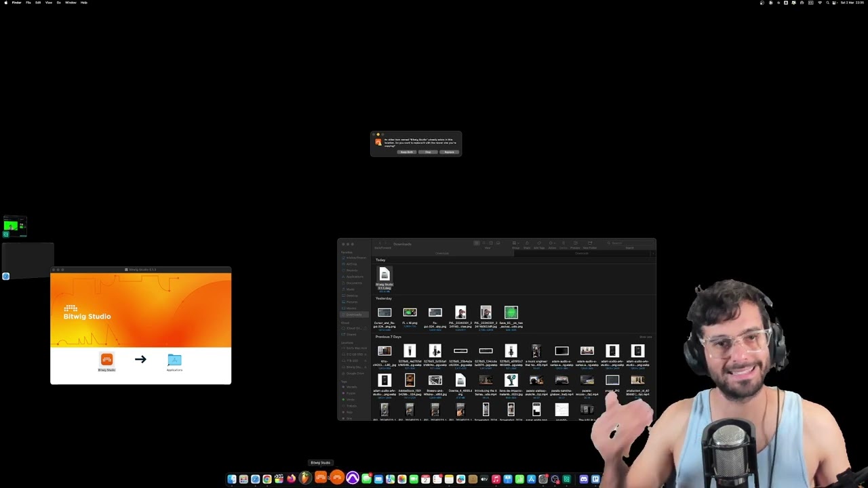
Task: Open Firefox from the Dock
Action: pos(292,479)
